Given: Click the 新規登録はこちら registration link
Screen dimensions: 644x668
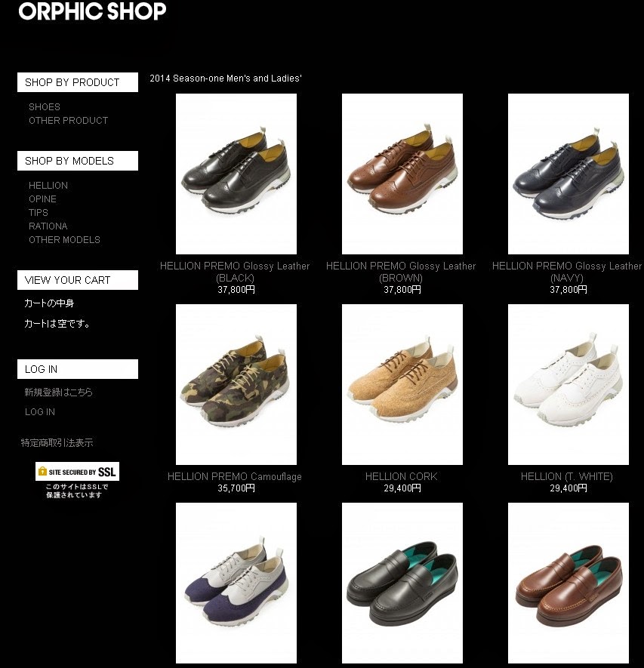Looking at the screenshot, I should 58,392.
